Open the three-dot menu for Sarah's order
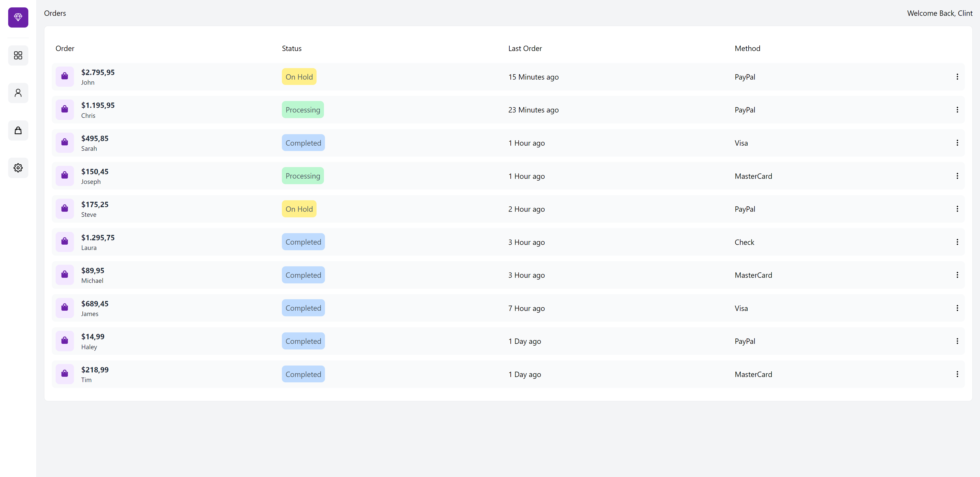Viewport: 980px width, 477px height. [957, 143]
